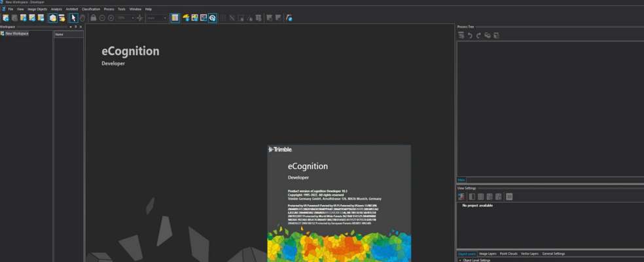This screenshot has height=262, width=644.
Task: Click the zoom out minus icon
Action: (x=102, y=18)
